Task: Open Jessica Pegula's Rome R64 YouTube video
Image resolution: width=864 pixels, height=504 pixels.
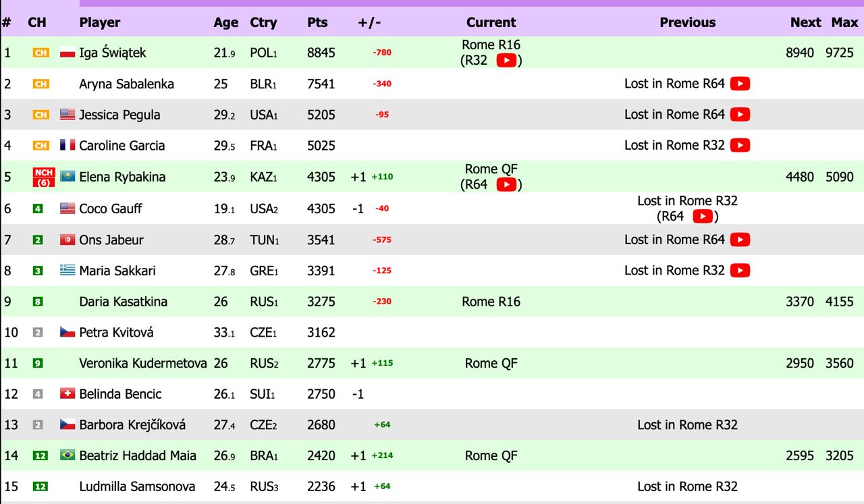Action: tap(740, 115)
